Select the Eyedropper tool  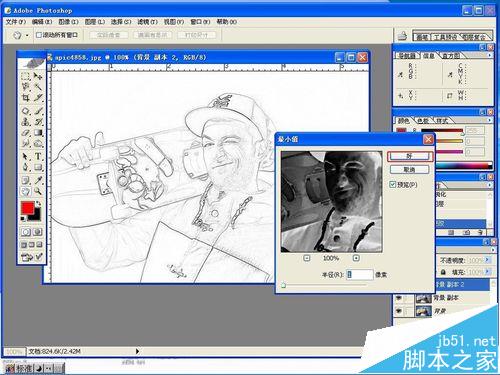coord(38,180)
